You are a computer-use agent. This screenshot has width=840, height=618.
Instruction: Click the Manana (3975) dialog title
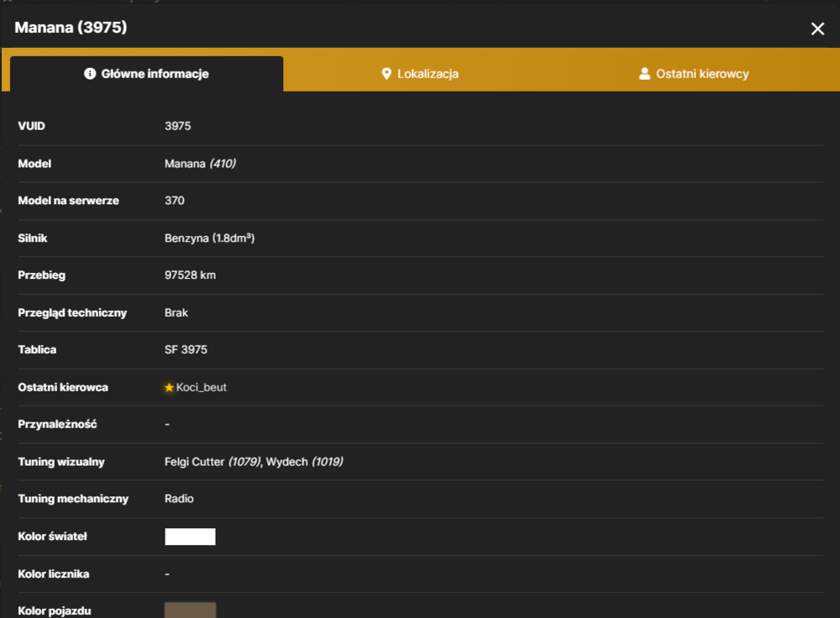pyautogui.click(x=71, y=28)
